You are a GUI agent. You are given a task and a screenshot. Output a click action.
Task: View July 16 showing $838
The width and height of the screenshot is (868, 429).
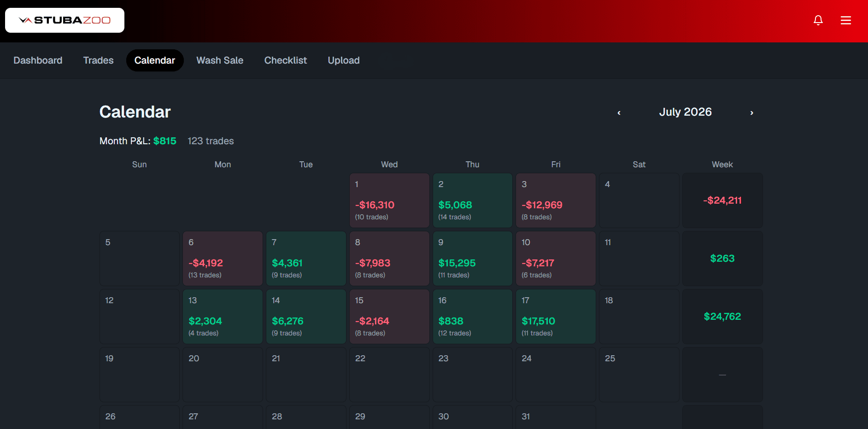[x=473, y=317]
